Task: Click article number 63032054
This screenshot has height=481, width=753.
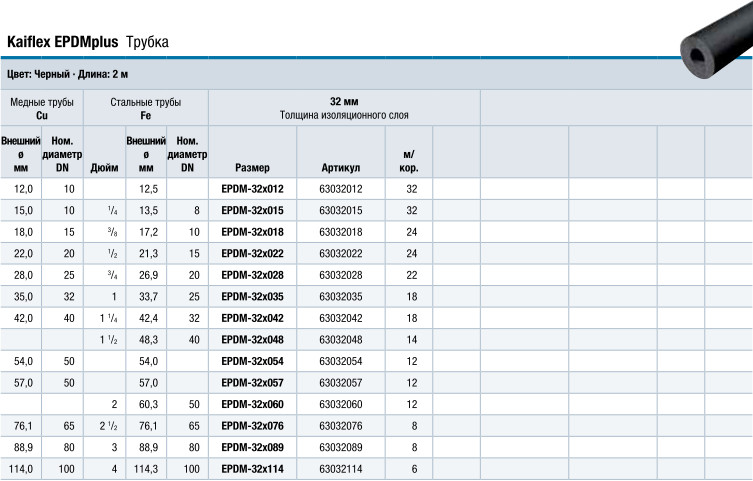Action: [340, 361]
